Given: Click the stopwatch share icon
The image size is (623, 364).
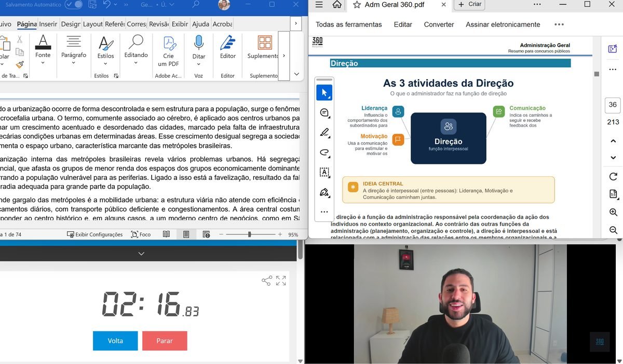Looking at the screenshot, I should [267, 281].
